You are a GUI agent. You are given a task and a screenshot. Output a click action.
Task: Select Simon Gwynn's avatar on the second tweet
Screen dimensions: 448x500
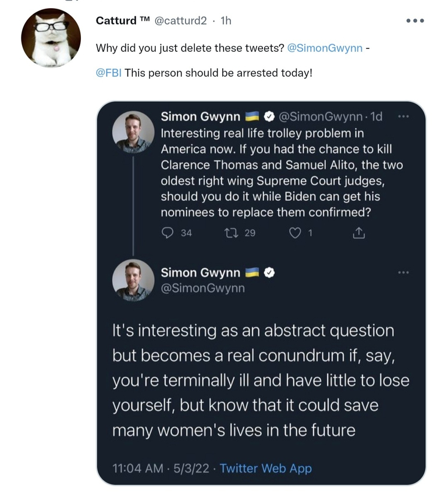click(133, 280)
